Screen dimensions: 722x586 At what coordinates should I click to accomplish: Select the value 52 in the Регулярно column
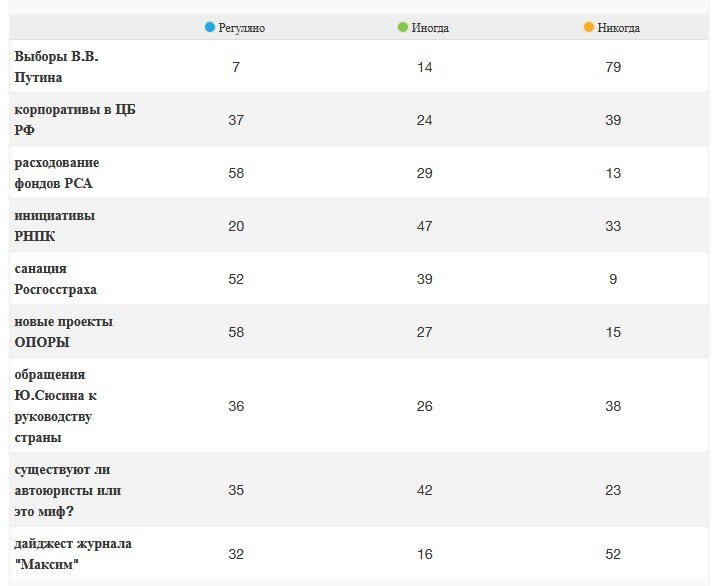tap(236, 279)
